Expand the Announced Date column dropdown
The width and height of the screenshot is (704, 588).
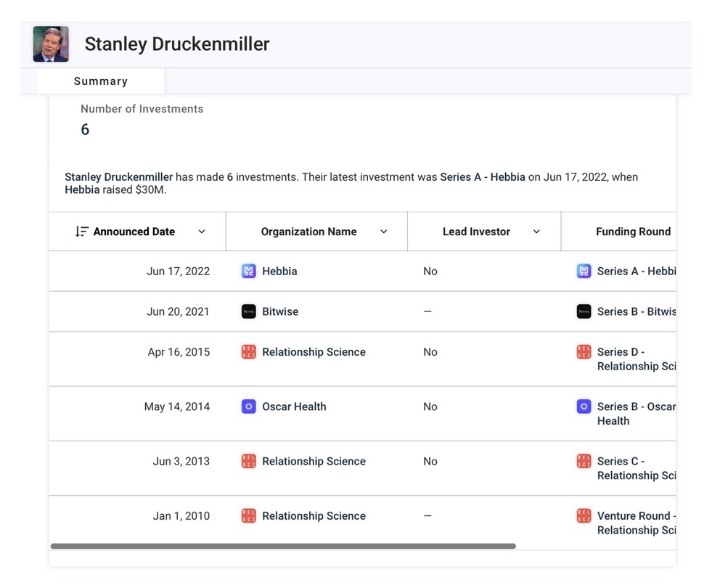(x=202, y=232)
